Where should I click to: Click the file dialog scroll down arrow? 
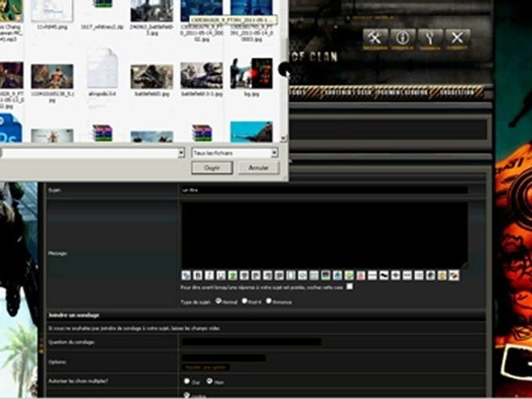click(283, 138)
